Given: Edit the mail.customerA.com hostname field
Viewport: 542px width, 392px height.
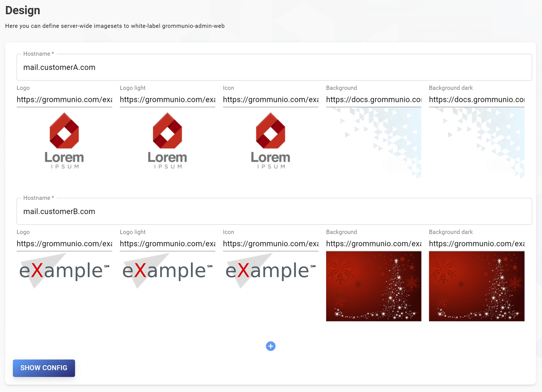Looking at the screenshot, I should [x=274, y=67].
